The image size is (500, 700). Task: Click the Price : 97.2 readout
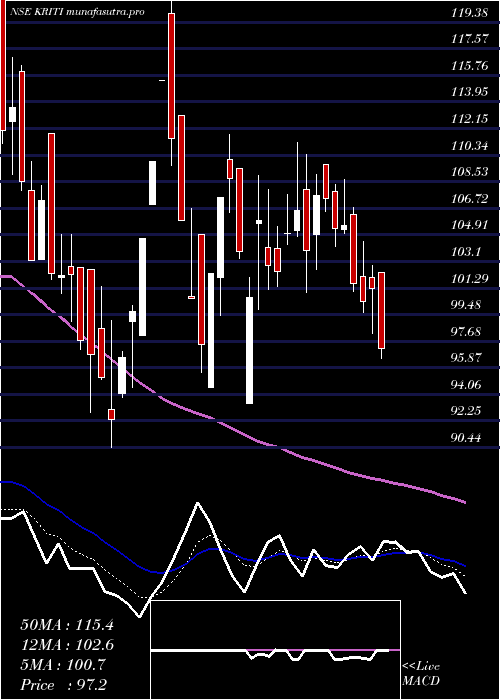pyautogui.click(x=63, y=684)
